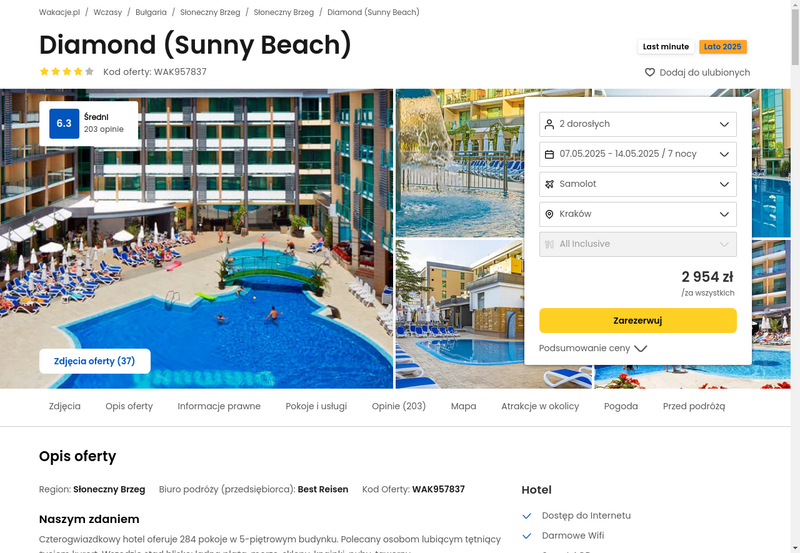
Task: Click the cutlery icon beside All Inclusive
Action: click(x=549, y=244)
